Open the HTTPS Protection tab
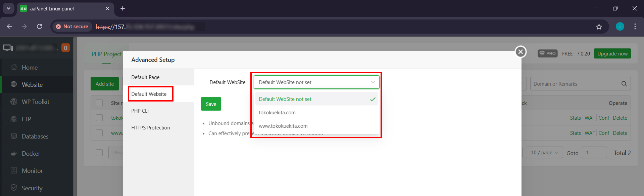The height and width of the screenshot is (196, 644). [158, 127]
